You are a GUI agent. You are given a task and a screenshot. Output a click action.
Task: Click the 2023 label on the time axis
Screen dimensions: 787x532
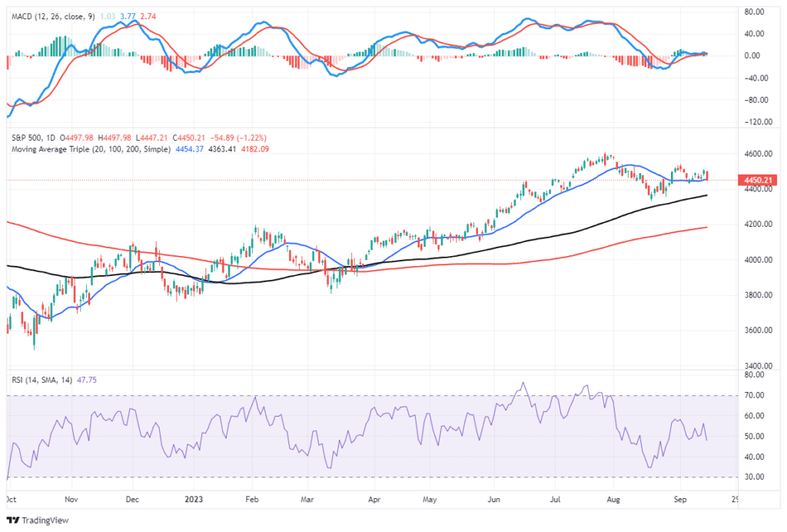192,499
